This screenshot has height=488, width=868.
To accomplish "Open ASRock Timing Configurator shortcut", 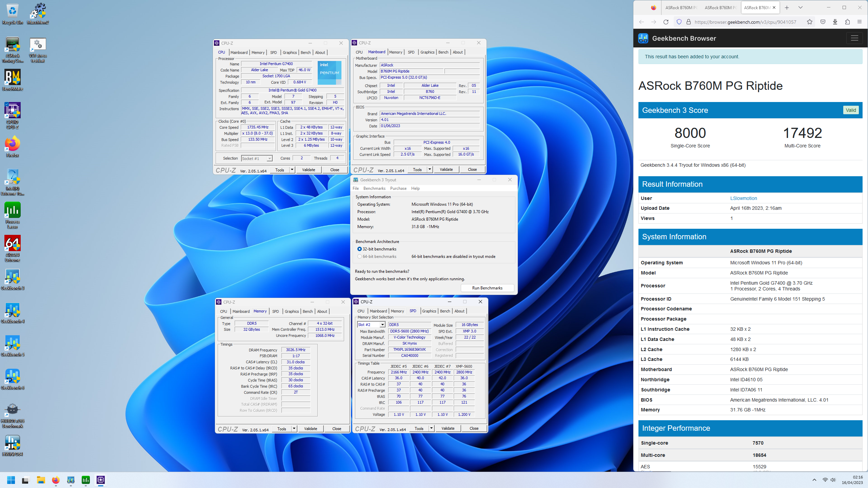I will pos(13,49).
